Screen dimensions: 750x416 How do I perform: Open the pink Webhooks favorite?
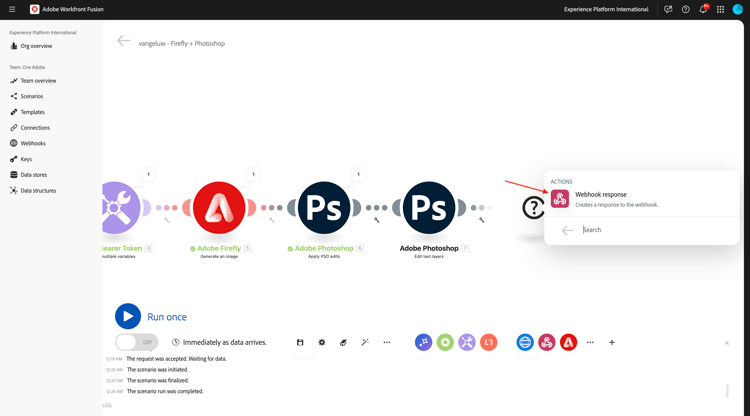[x=547, y=342]
